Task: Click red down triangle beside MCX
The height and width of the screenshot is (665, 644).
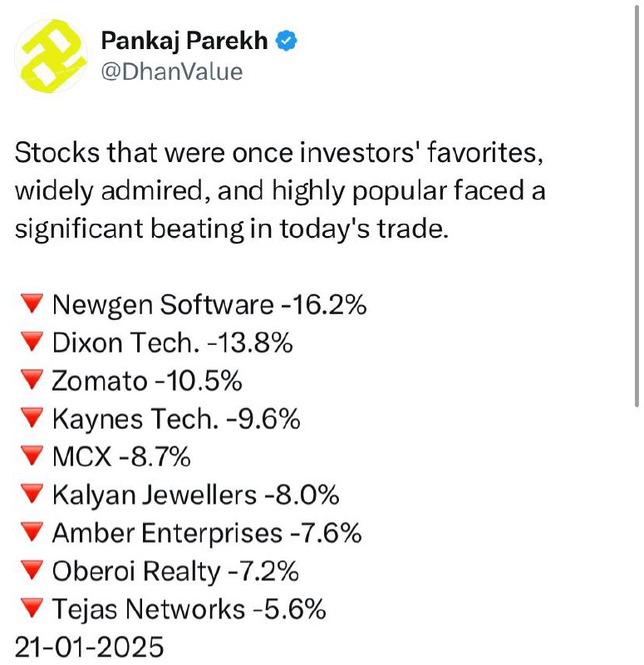Action: point(32,456)
